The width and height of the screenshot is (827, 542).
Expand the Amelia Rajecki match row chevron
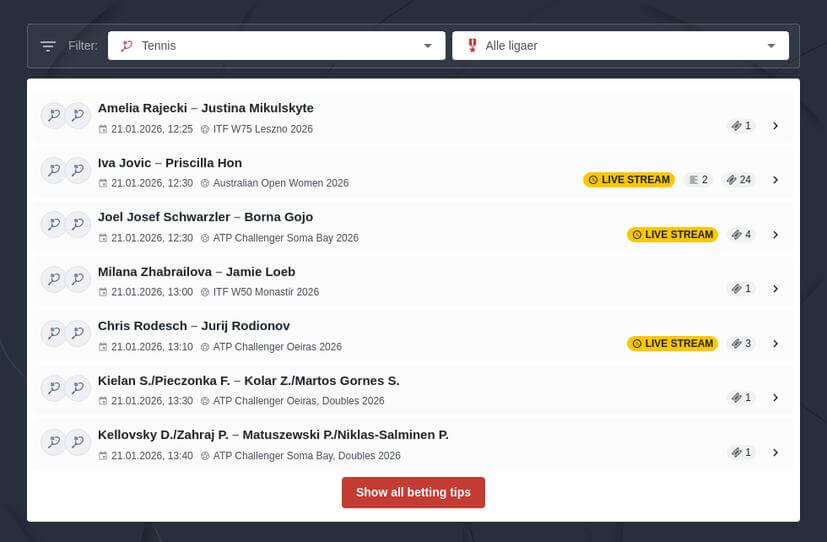pyautogui.click(x=775, y=126)
